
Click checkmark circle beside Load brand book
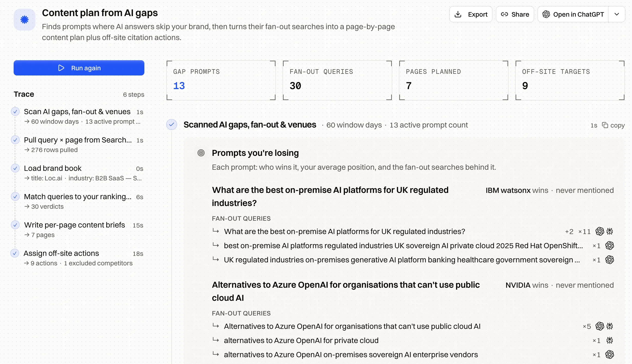(x=15, y=168)
